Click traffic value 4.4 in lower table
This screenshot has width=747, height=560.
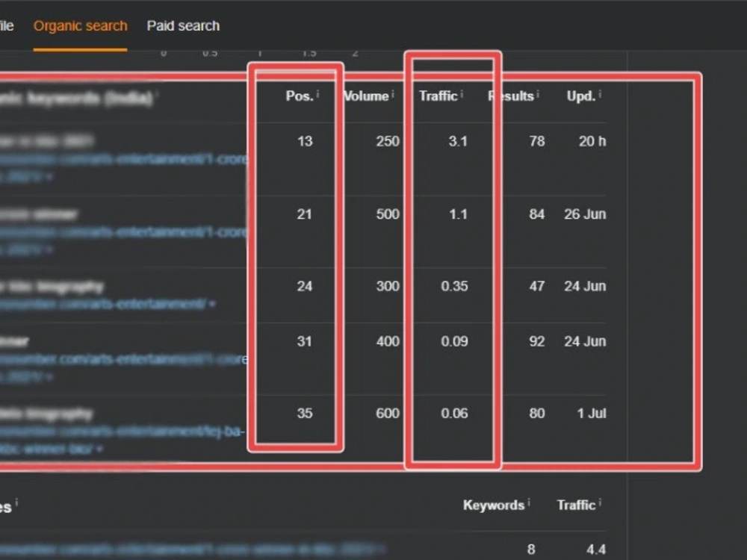(x=596, y=550)
